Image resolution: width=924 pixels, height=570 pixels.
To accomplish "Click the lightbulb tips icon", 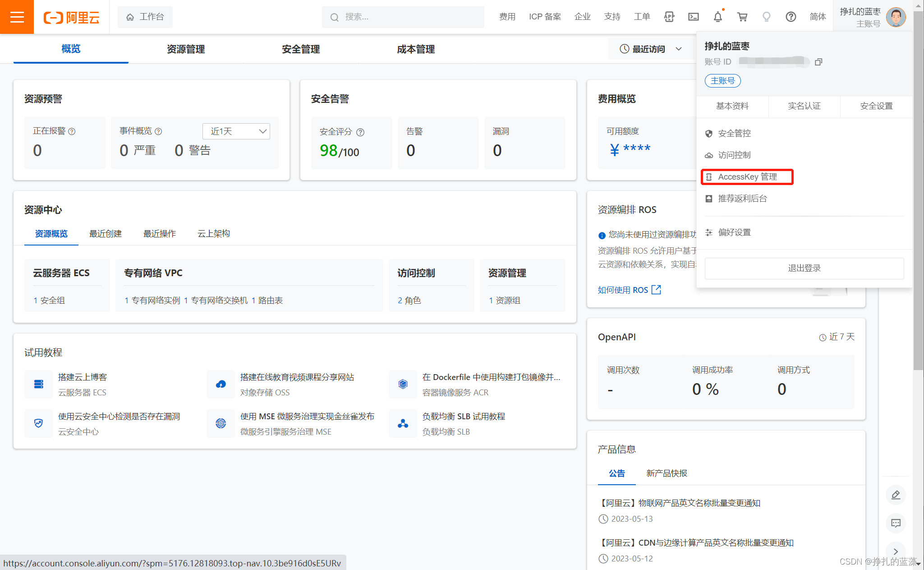I will (x=767, y=17).
